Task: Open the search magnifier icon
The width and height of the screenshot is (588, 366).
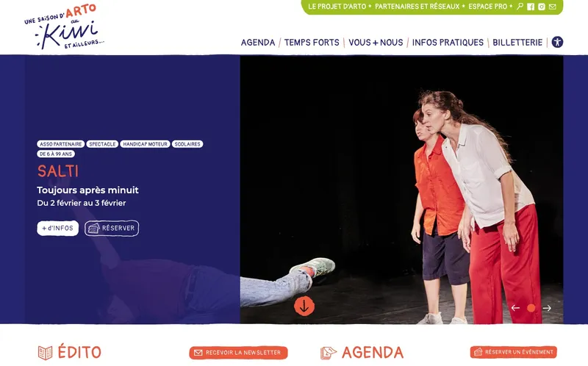Action: tap(520, 7)
